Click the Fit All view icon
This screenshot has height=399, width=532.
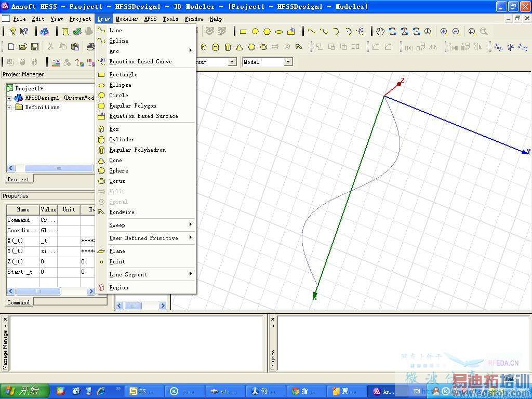(472, 32)
